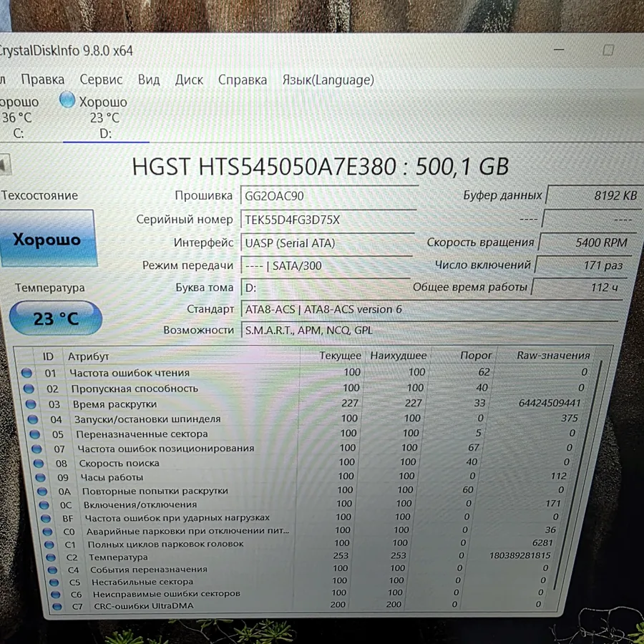Open the Вид menu
Image resolution: width=644 pixels, height=644 pixels.
149,79
